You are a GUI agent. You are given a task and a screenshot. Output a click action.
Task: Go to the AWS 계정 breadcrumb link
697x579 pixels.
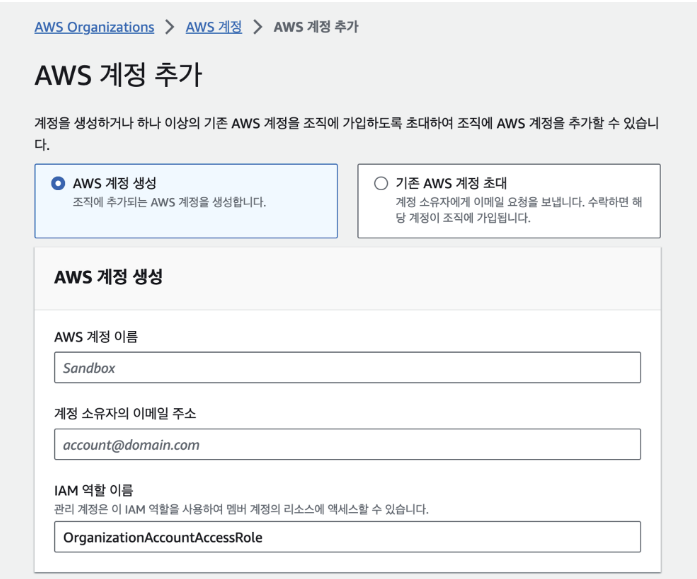click(214, 27)
